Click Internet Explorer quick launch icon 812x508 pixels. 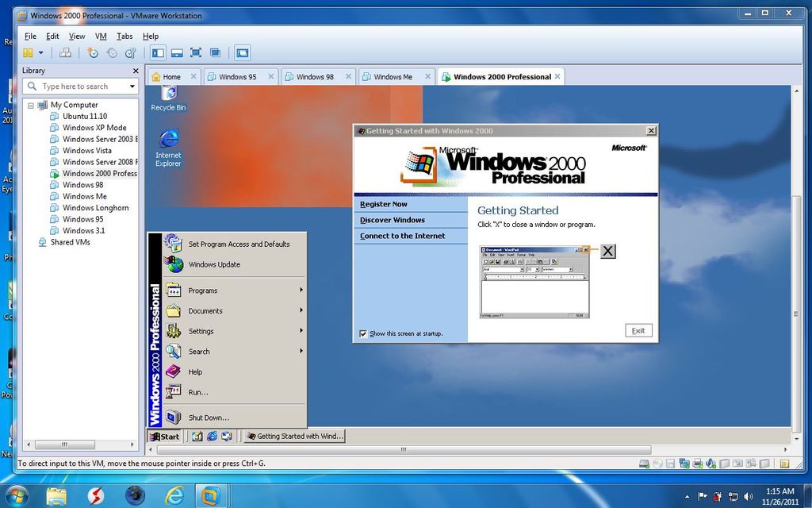pyautogui.click(x=212, y=437)
